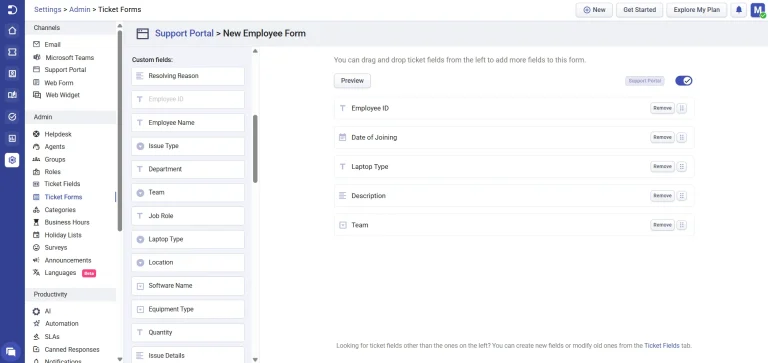The height and width of the screenshot is (363, 768).
Task: Click the app logo at top of rail
Action: (x=12, y=9)
